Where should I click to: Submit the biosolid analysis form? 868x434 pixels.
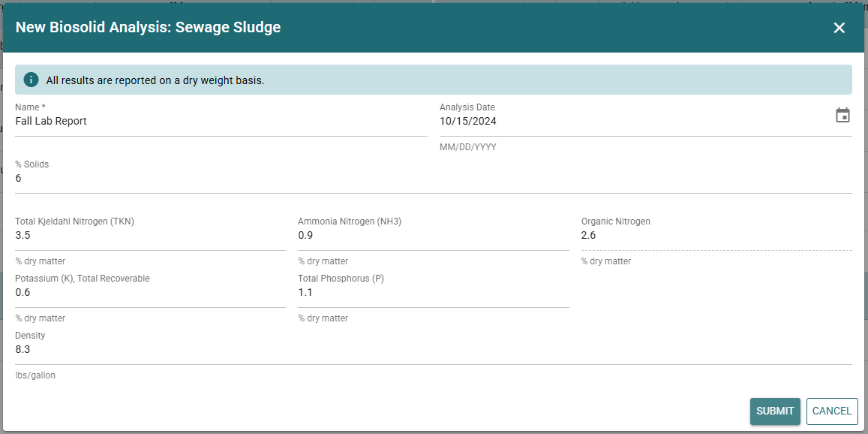point(774,411)
